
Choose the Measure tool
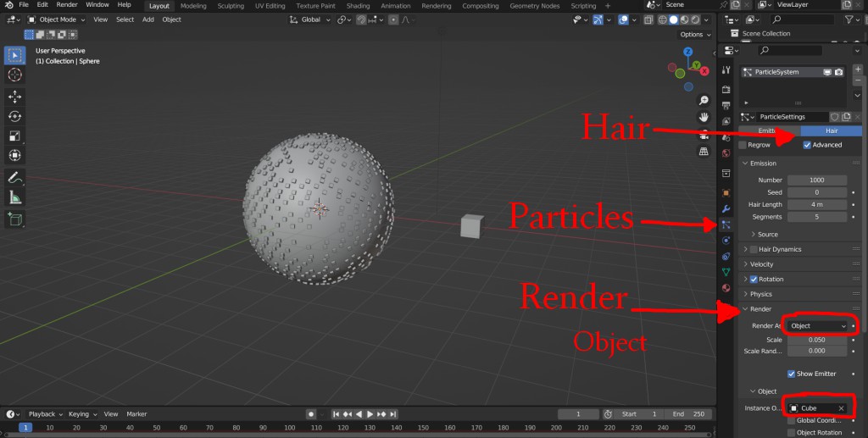(x=15, y=197)
